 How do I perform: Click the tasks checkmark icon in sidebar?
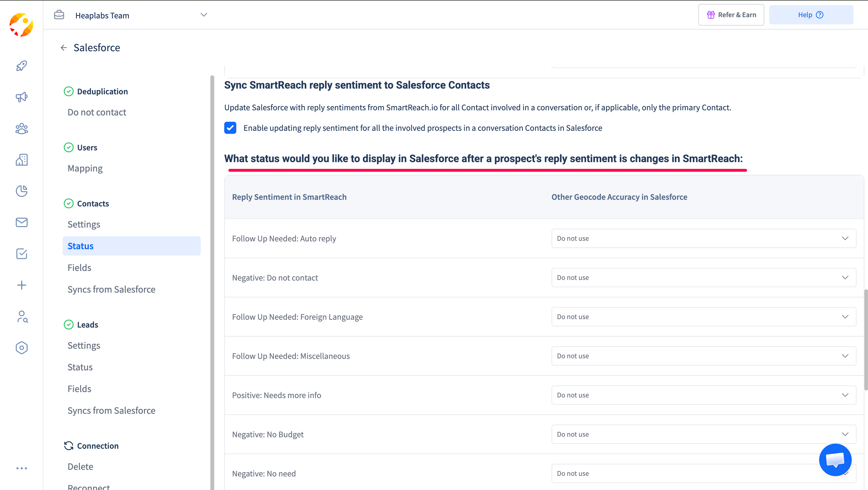[22, 254]
